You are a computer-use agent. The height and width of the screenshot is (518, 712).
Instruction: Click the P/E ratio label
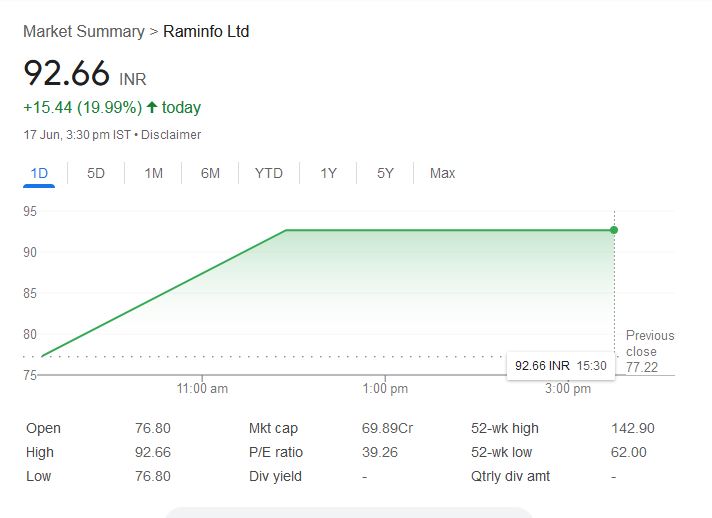276,452
